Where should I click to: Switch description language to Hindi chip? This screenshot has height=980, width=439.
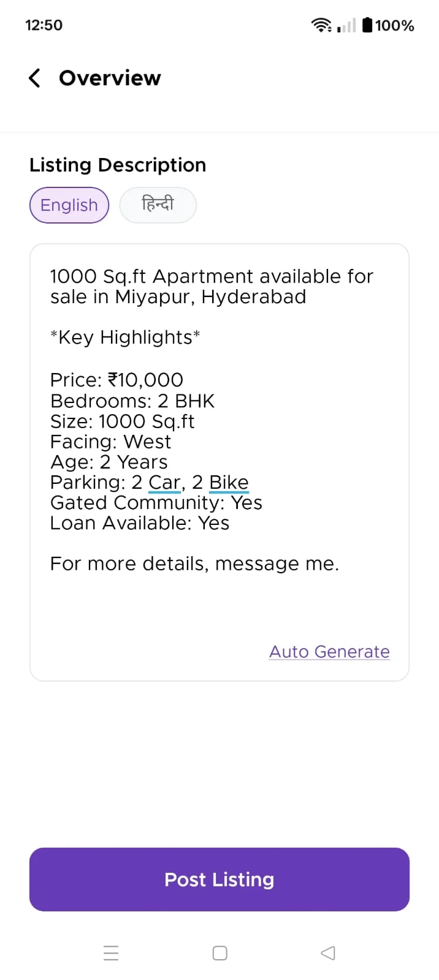click(x=158, y=205)
